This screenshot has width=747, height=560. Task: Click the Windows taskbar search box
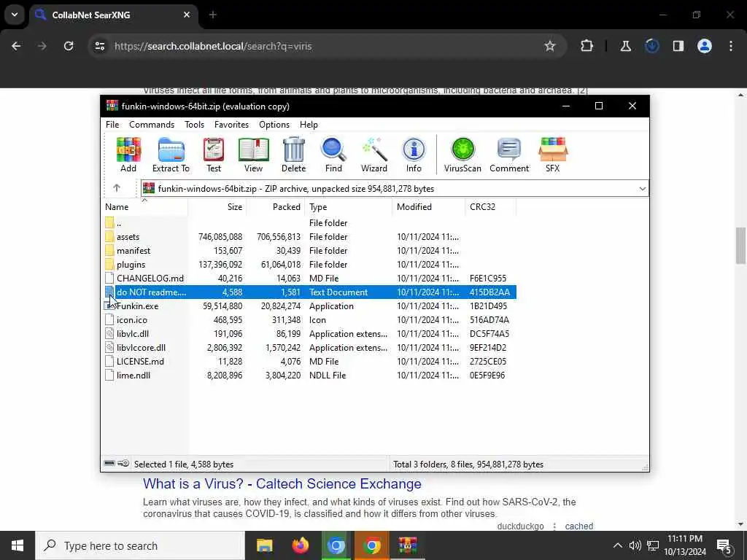pos(140,545)
